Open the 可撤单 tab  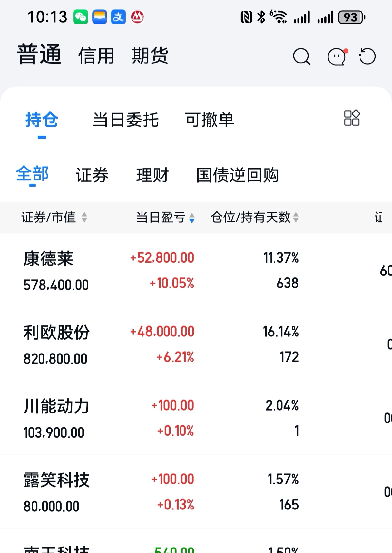[x=209, y=120]
